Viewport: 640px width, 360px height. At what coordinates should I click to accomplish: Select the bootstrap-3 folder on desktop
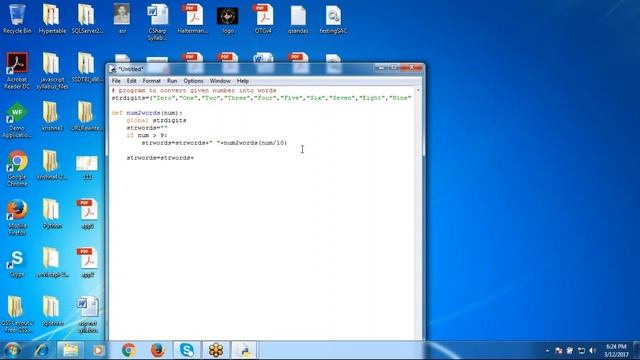[52, 263]
